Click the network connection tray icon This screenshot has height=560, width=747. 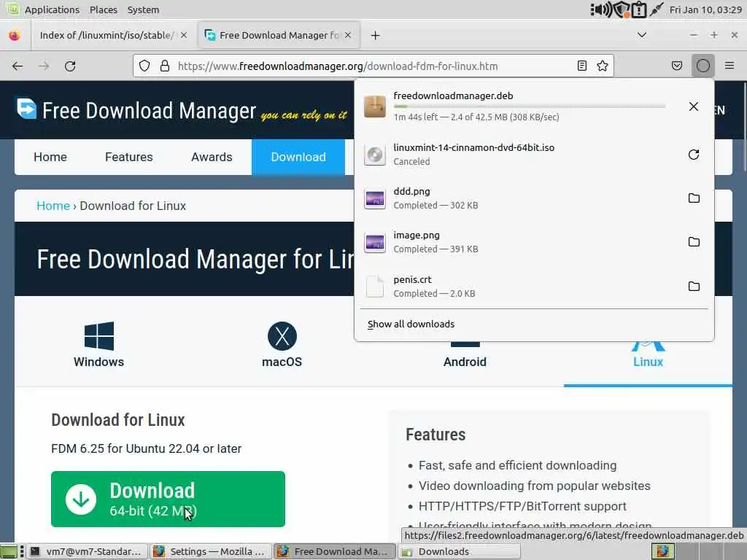coord(657,9)
